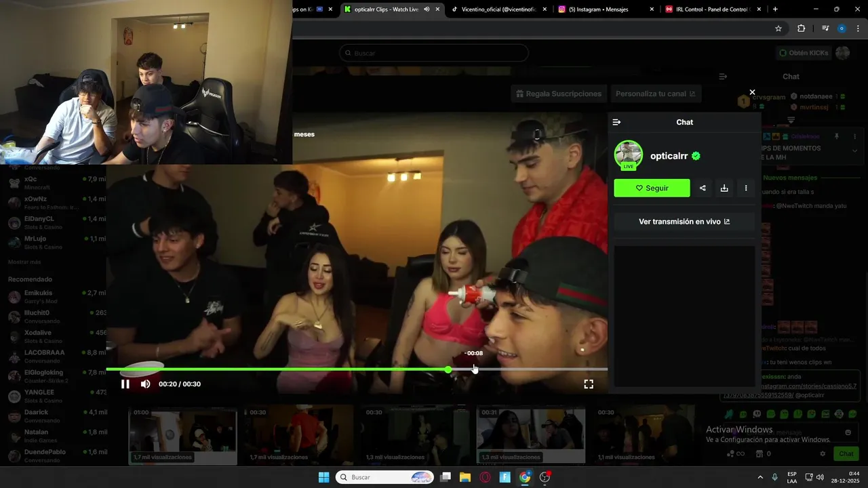Open clip more options three-dot menu
868x488 pixels.
(x=746, y=188)
